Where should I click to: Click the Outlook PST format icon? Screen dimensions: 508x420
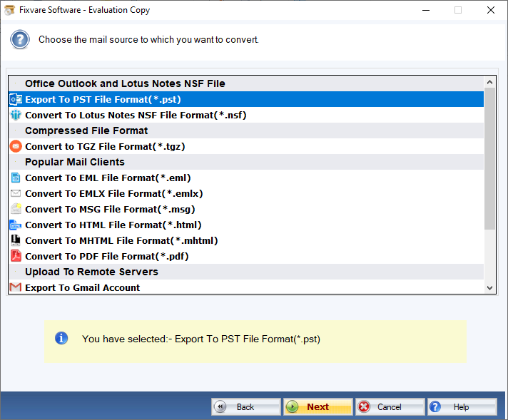click(x=16, y=99)
